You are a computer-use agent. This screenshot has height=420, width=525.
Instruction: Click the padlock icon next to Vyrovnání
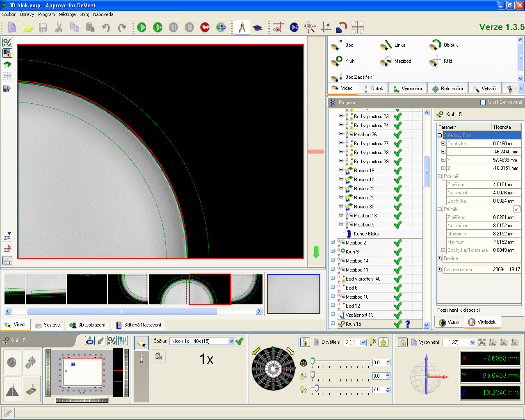[403, 342]
